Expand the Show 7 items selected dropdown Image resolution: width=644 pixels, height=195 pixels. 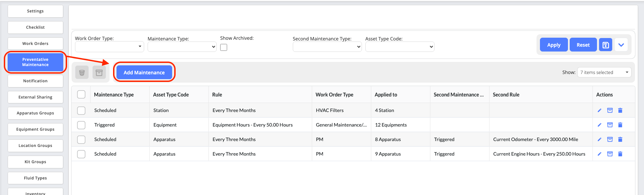click(604, 72)
